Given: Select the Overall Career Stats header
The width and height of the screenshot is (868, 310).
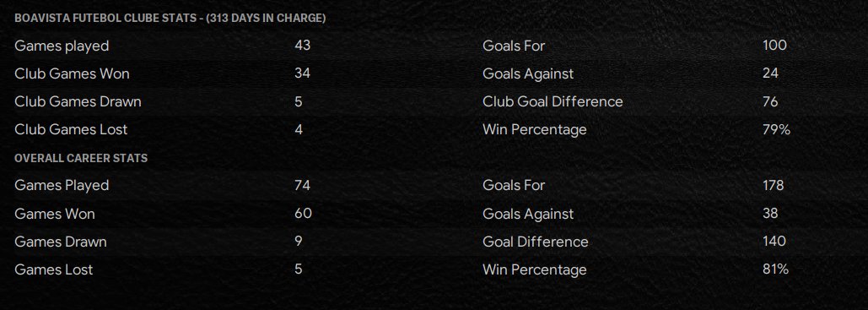Looking at the screenshot, I should pos(81,158).
